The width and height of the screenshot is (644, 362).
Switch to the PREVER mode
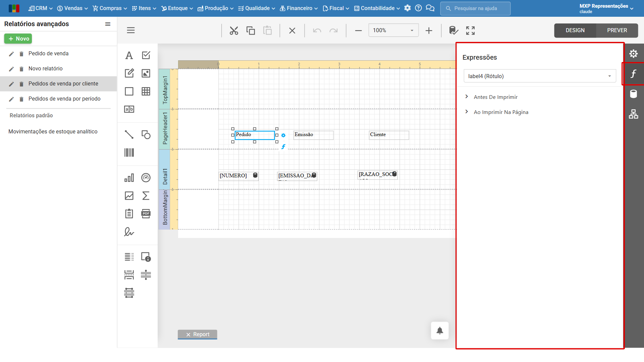617,31
